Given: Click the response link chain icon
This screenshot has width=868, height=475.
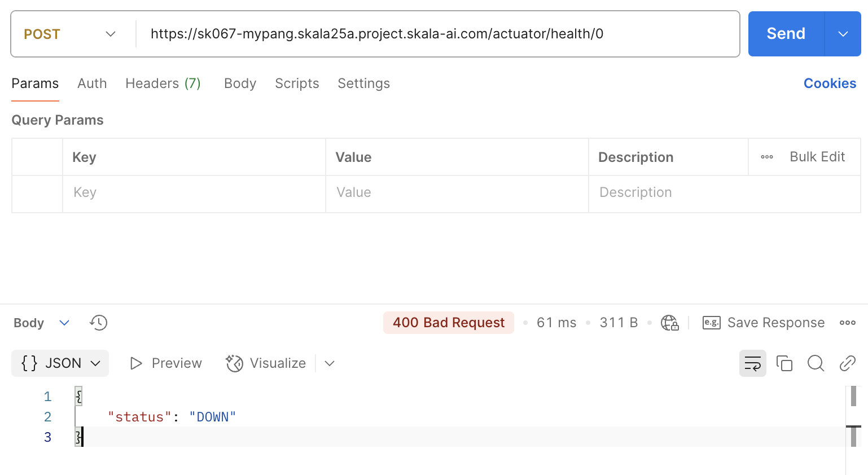Looking at the screenshot, I should [847, 363].
